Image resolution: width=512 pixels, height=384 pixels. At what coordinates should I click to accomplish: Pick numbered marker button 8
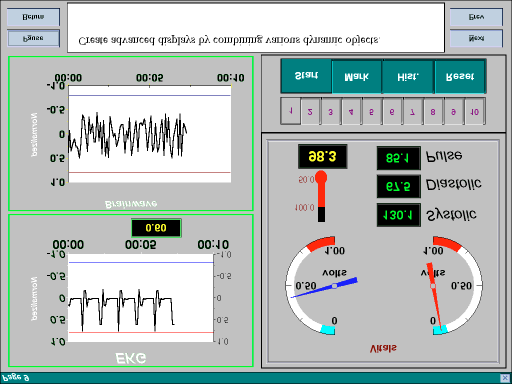pyautogui.click(x=433, y=112)
